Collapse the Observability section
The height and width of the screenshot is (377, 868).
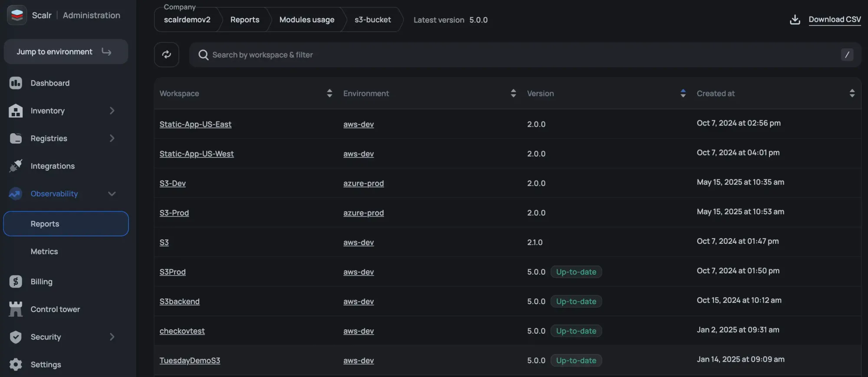(x=112, y=194)
